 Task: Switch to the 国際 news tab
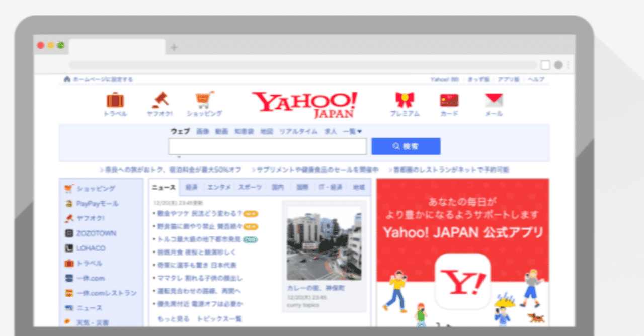click(x=302, y=187)
